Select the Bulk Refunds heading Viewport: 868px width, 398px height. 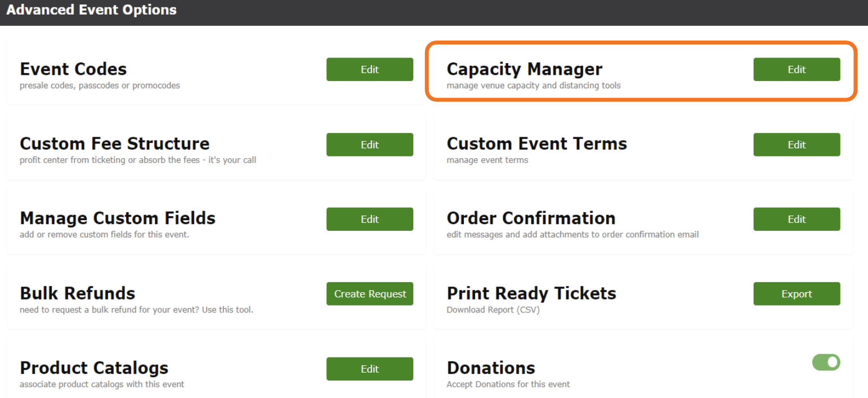click(77, 293)
